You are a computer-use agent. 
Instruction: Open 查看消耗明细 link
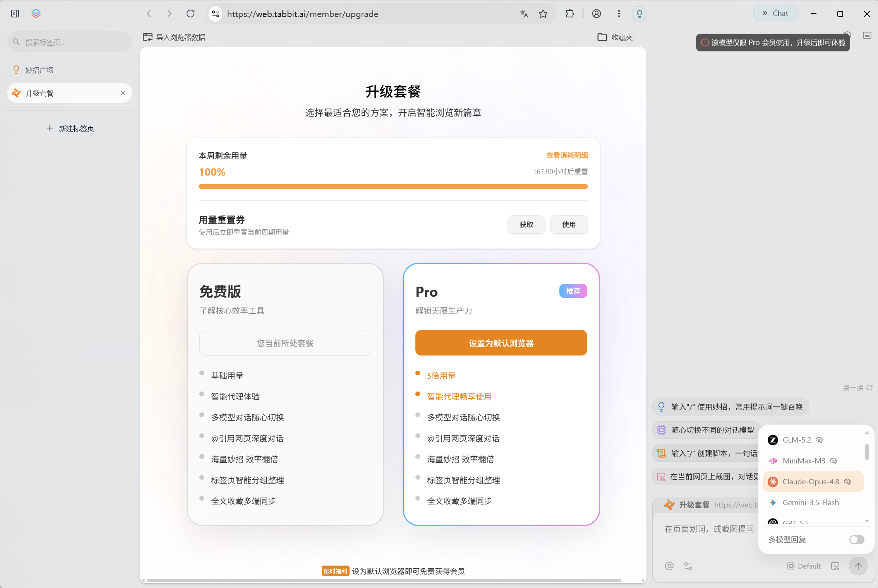pyautogui.click(x=567, y=156)
